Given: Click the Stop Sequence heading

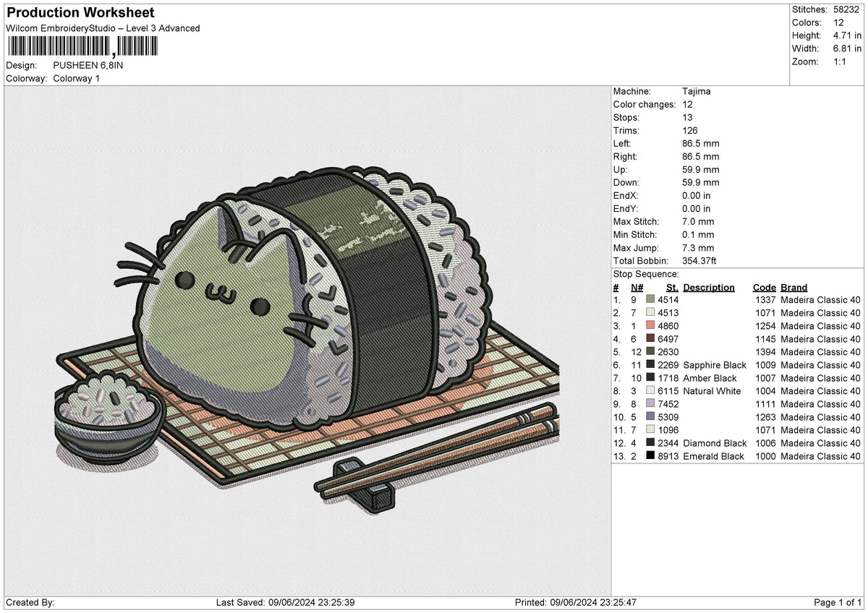Looking at the screenshot, I should click(646, 275).
